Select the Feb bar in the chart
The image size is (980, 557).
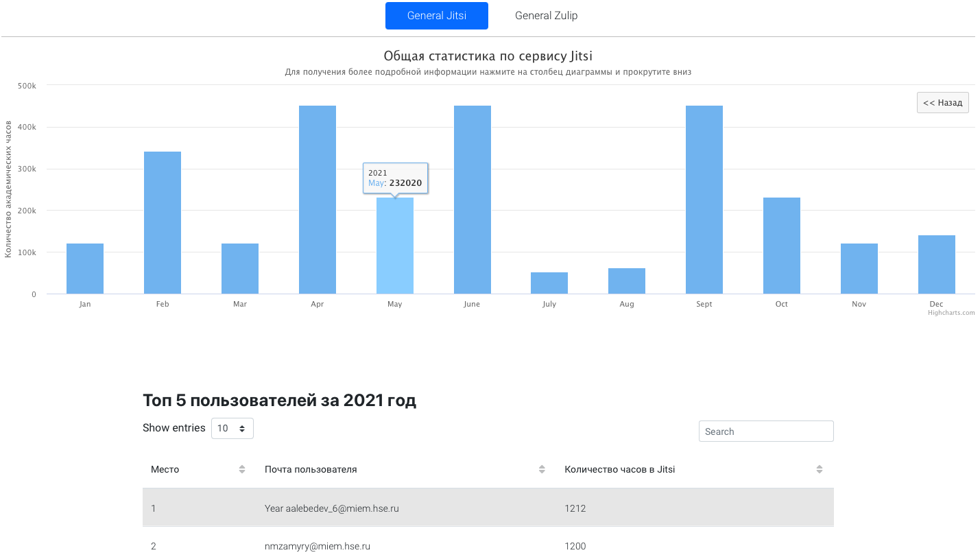click(163, 223)
